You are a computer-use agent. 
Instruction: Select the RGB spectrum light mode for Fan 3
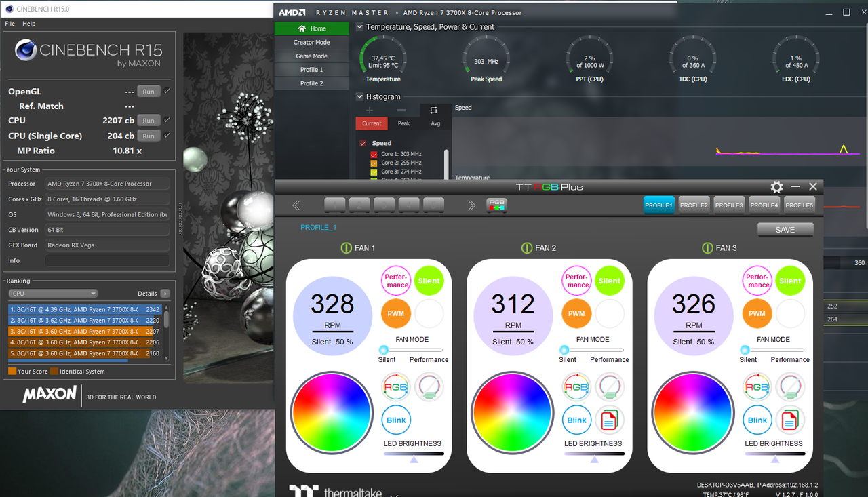point(757,387)
